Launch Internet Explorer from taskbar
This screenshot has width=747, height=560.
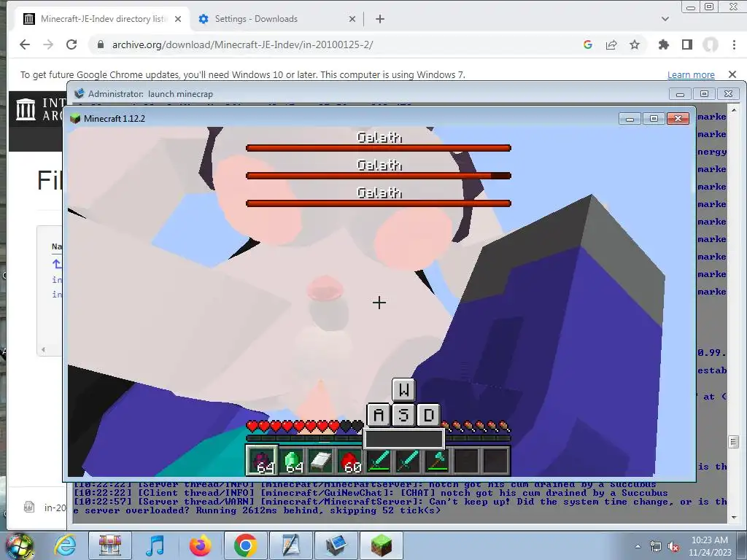[65, 545]
